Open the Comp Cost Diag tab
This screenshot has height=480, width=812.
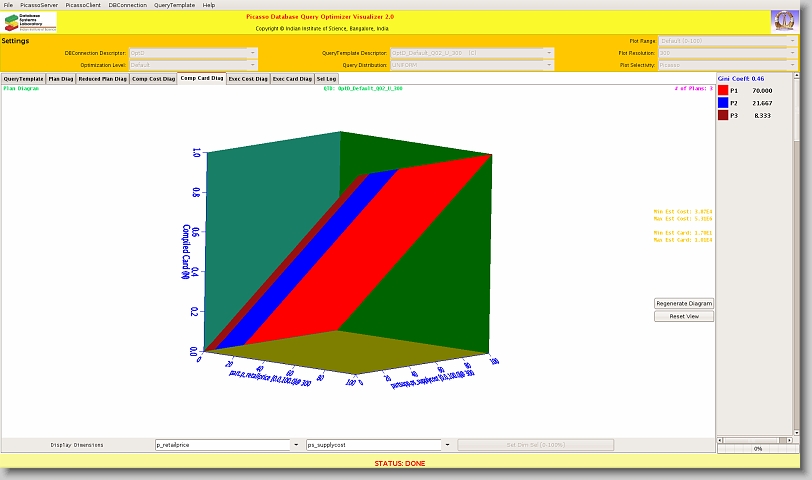(153, 78)
